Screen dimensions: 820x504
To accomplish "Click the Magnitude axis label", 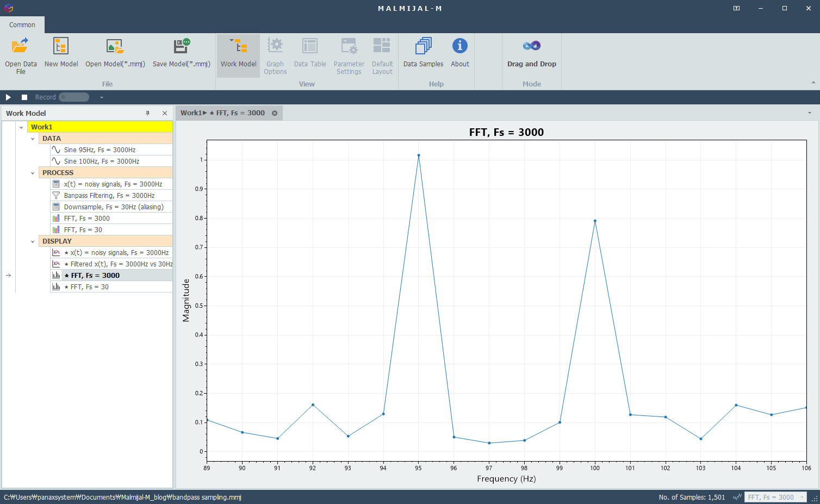I will pos(186,300).
